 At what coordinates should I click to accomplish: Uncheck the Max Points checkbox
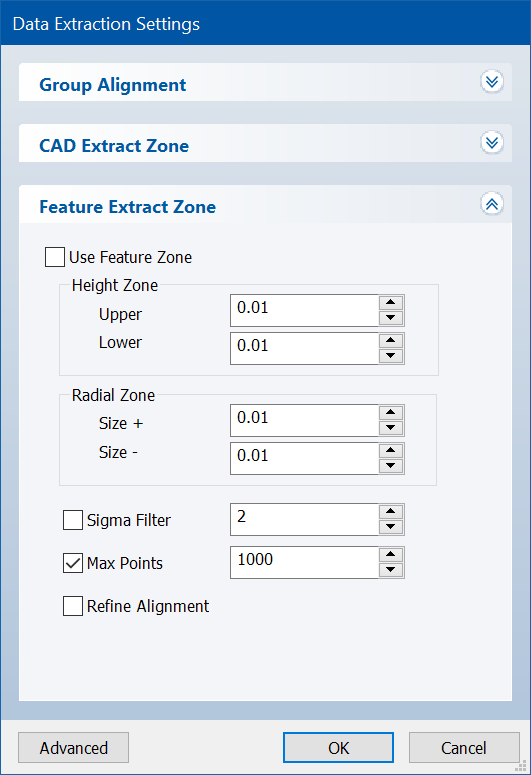click(73, 563)
